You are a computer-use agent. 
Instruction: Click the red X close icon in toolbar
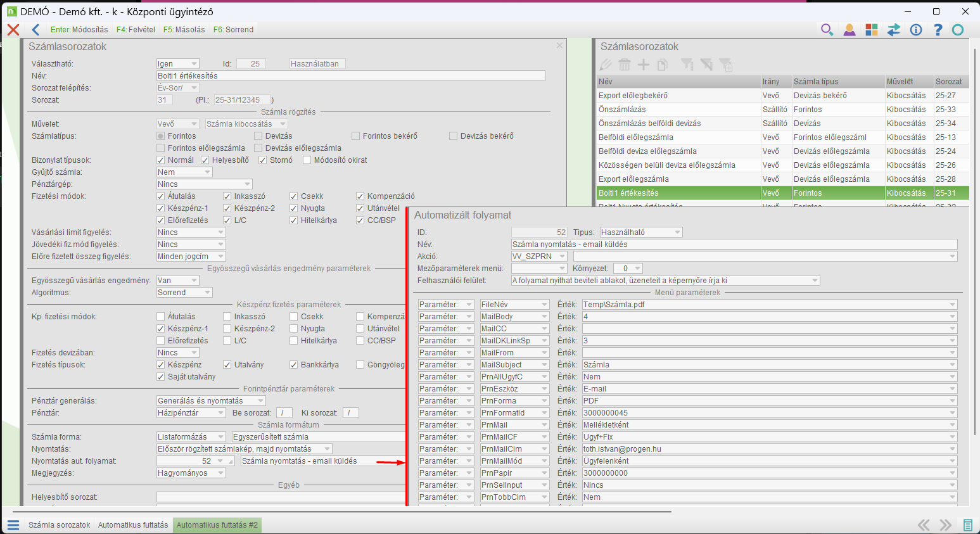[13, 30]
